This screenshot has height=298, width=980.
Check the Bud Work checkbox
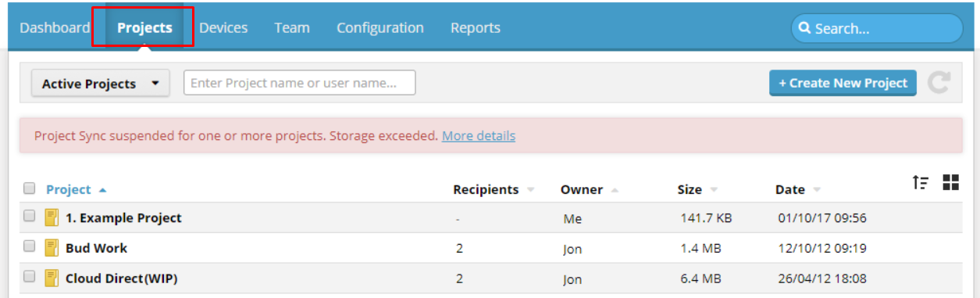30,246
